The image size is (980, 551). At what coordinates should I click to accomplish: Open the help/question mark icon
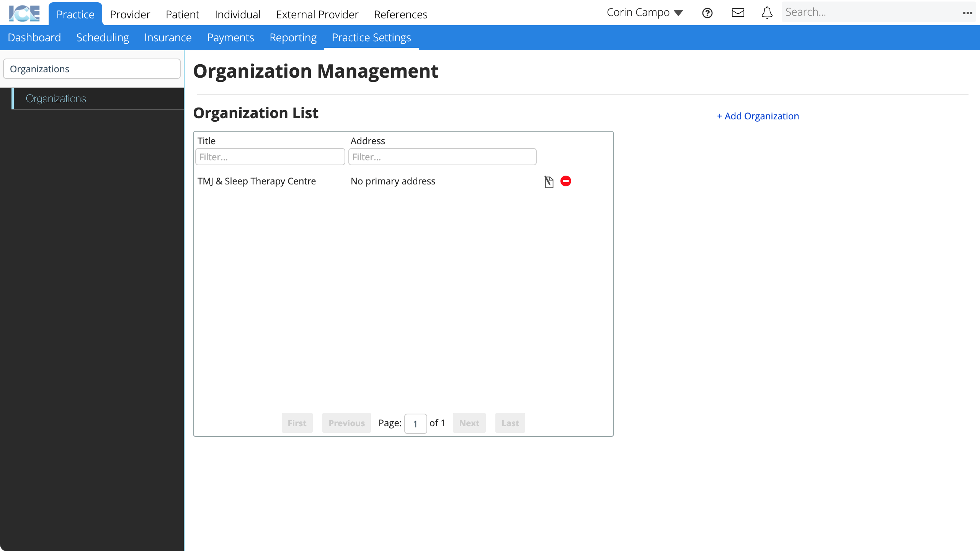coord(707,12)
